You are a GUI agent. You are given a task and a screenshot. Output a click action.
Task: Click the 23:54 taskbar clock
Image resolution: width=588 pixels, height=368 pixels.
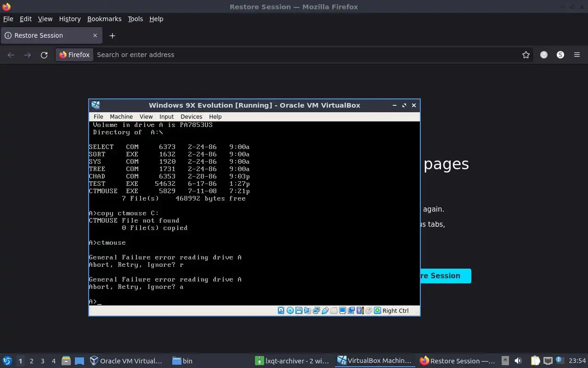coord(577,361)
